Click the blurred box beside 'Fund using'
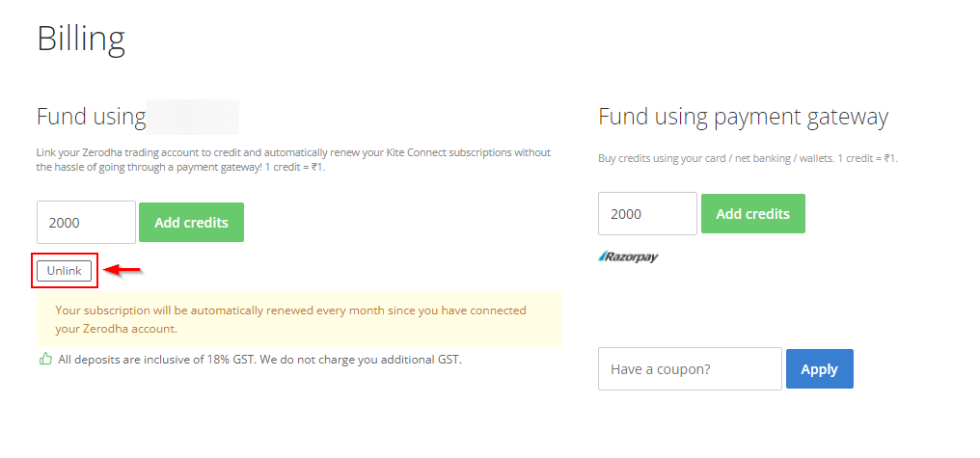The image size is (980, 458). click(193, 117)
